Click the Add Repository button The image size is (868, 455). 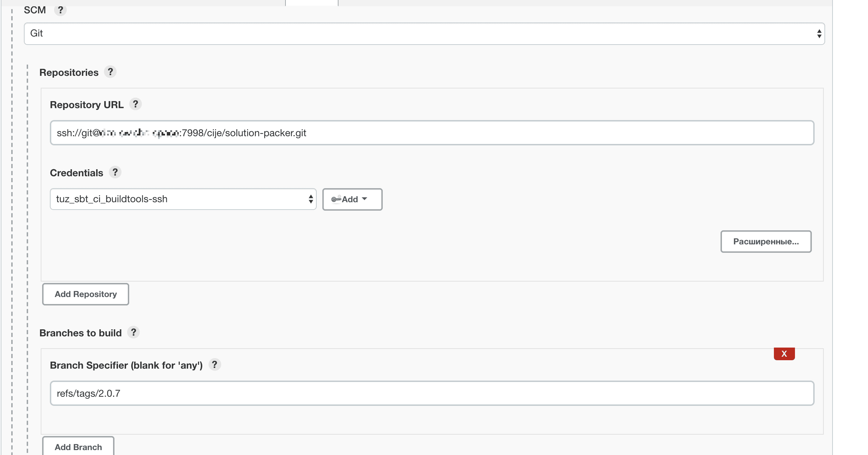(86, 294)
